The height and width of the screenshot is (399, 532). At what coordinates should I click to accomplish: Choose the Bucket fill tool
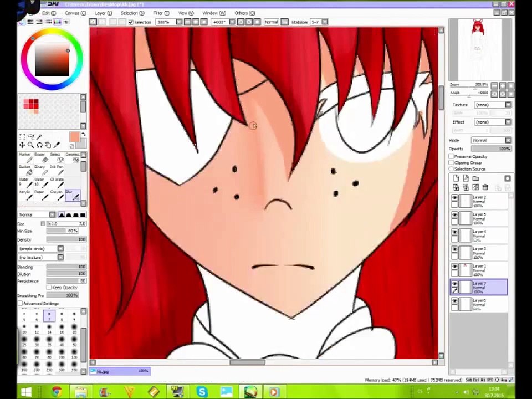pos(25,170)
